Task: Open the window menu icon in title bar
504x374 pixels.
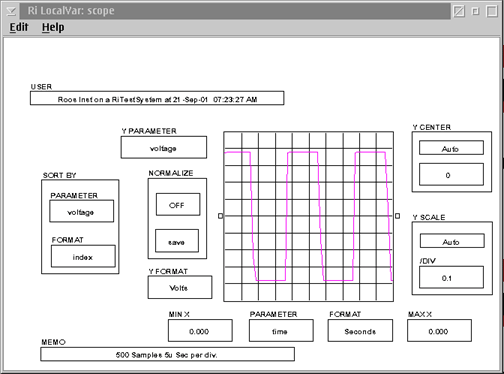Action: click(11, 11)
